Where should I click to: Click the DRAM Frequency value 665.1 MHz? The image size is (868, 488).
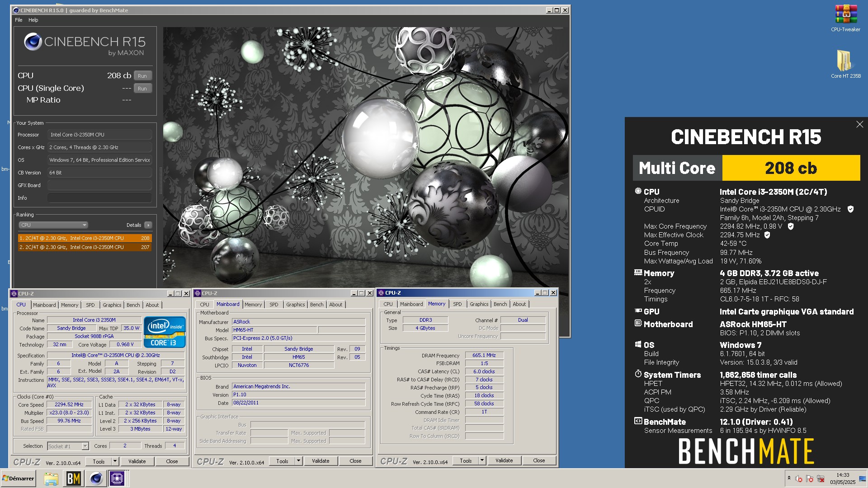(x=484, y=356)
